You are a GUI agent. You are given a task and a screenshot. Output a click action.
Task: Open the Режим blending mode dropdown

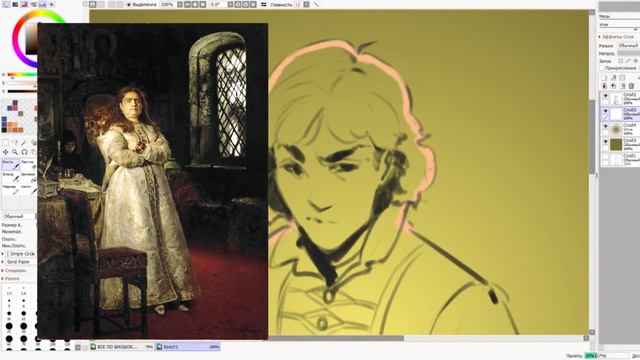coord(628,46)
